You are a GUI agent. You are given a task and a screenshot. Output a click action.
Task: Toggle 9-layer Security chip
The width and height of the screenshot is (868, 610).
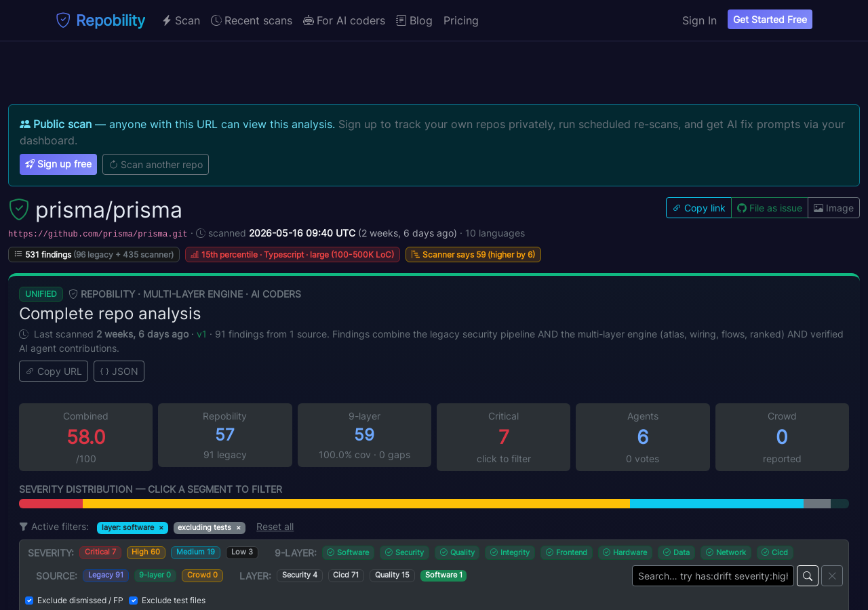click(x=404, y=552)
